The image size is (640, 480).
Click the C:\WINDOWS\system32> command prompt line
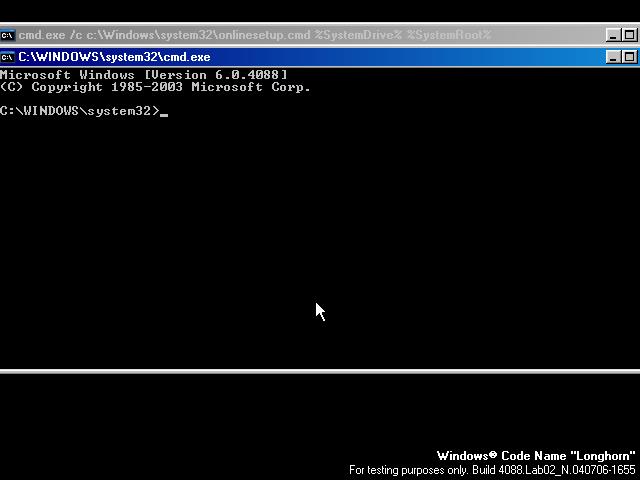84,111
